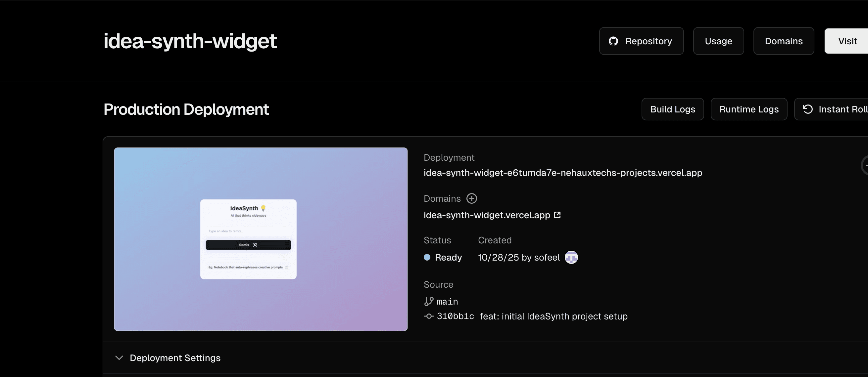
Task: Click sofeel's user avatar
Action: click(x=571, y=258)
